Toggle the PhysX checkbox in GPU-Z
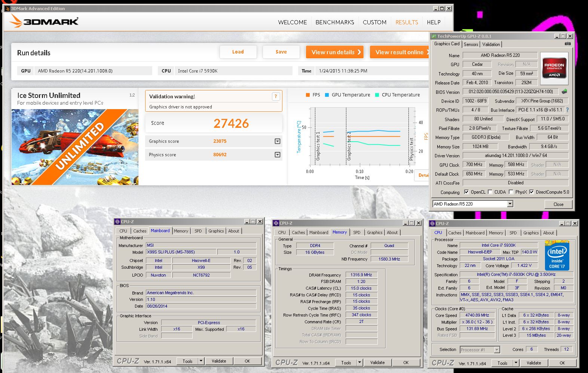 tap(511, 192)
